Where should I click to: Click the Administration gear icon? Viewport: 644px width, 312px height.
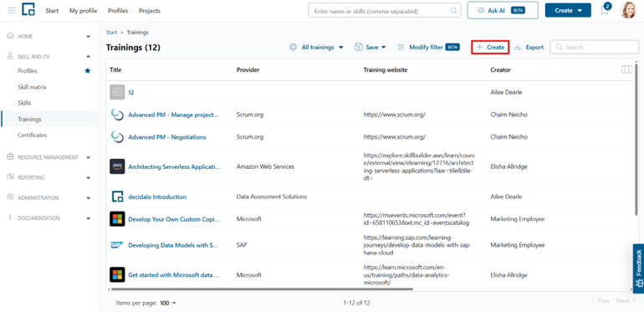pyautogui.click(x=11, y=197)
